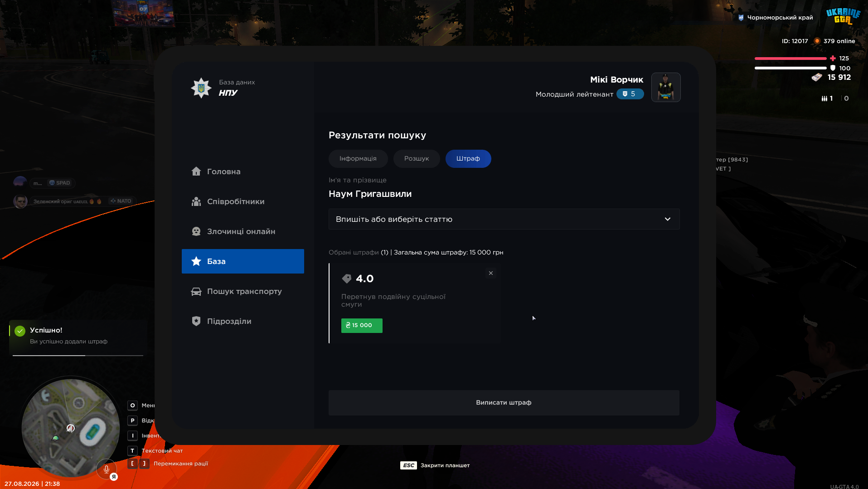Click the rank level 5 badge
The width and height of the screenshot is (868, 489).
click(x=630, y=94)
